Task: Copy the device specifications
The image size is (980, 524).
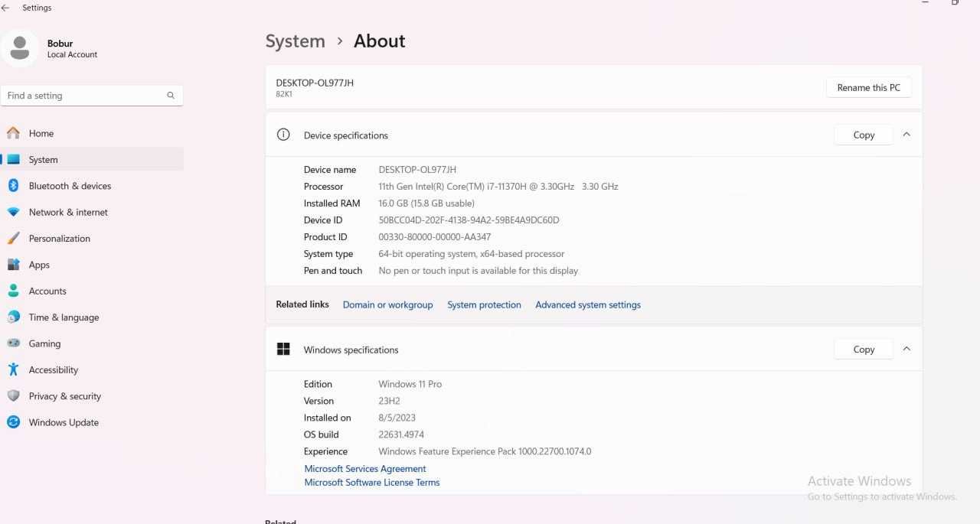Action: click(864, 135)
